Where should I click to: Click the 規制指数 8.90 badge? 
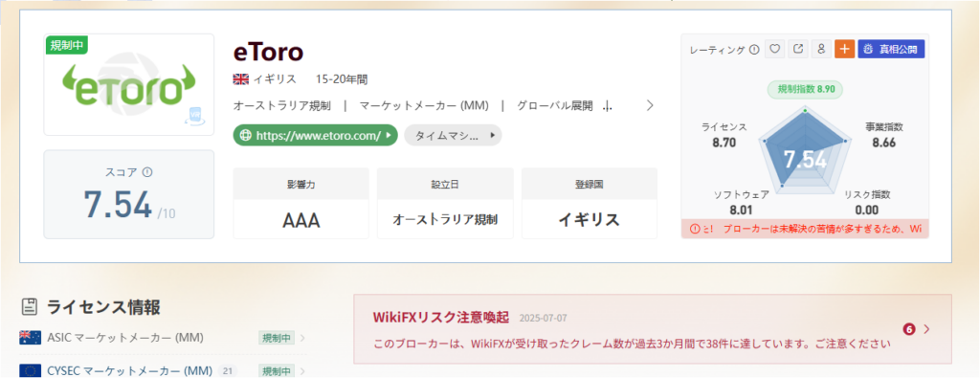point(805,89)
